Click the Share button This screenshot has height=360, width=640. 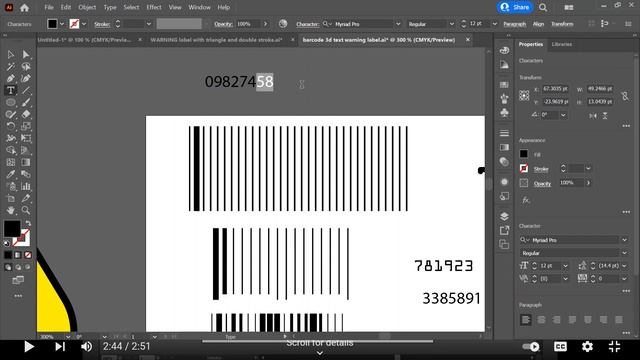click(515, 7)
